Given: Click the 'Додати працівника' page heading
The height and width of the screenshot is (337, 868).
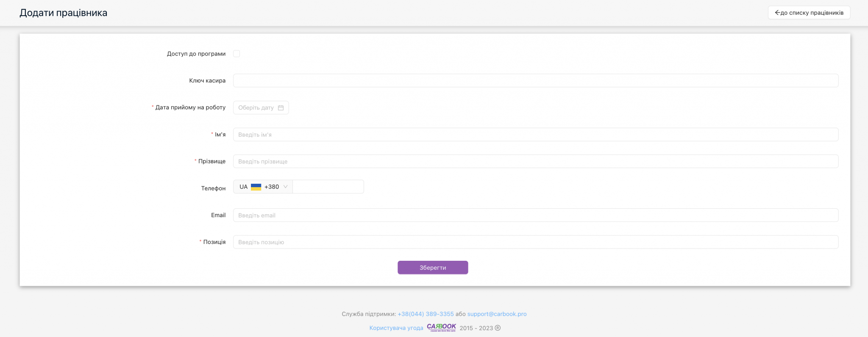Looking at the screenshot, I should pyautogui.click(x=64, y=13).
